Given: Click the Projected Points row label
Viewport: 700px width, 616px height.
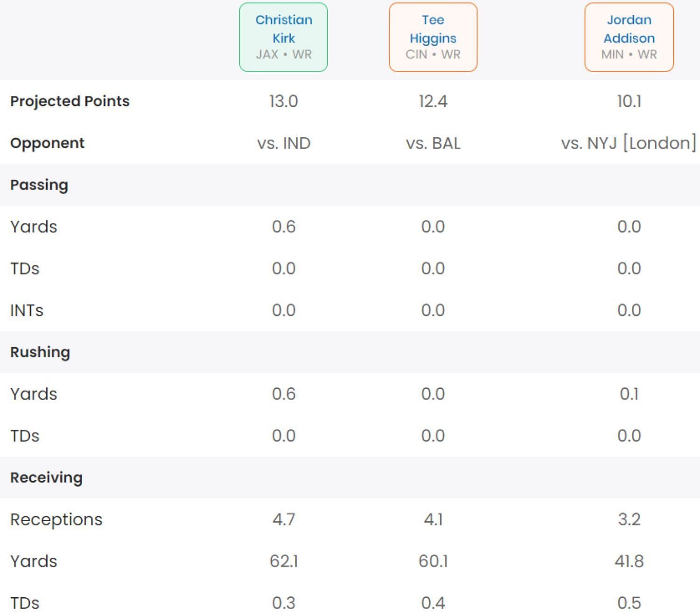Looking at the screenshot, I should (x=70, y=101).
